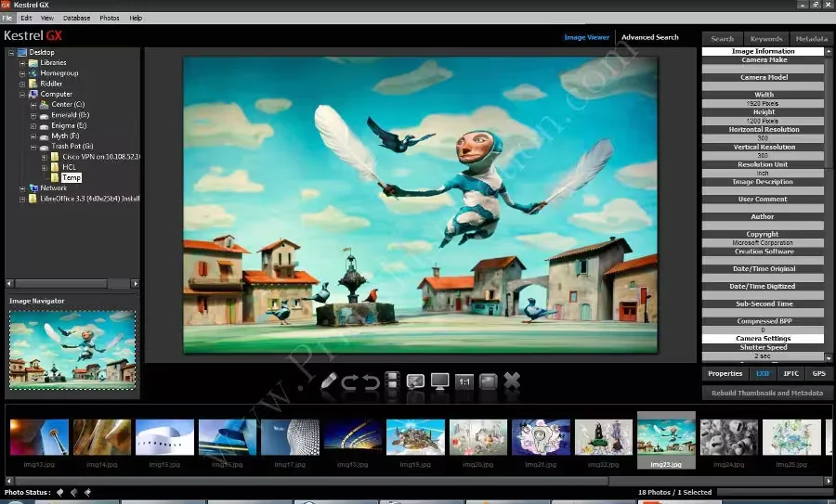The image size is (836, 504).
Task: Expand the Emerald (D:) drive
Action: [x=33, y=115]
